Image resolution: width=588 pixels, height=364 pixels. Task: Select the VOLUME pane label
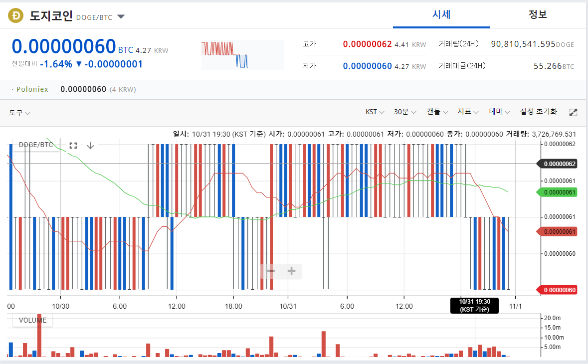[32, 320]
